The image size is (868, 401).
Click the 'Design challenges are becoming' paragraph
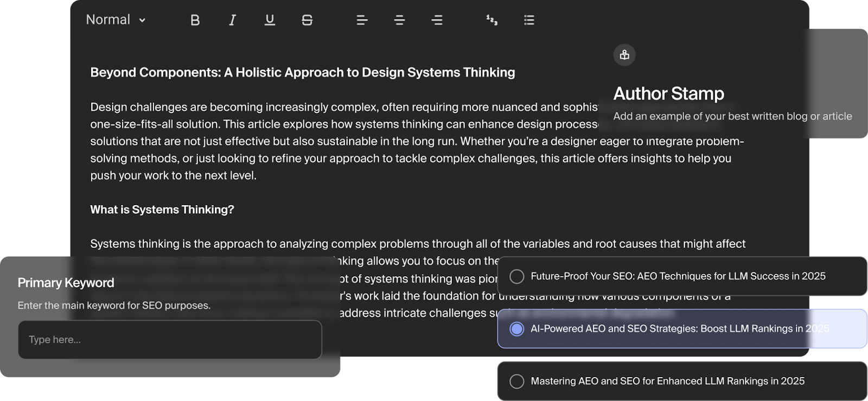pyautogui.click(x=342, y=141)
